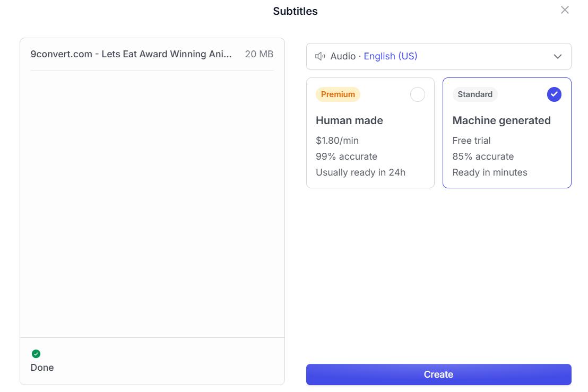Select the uploaded 9convert.com video file
Viewport: 588px width, 392px height.
[x=152, y=54]
